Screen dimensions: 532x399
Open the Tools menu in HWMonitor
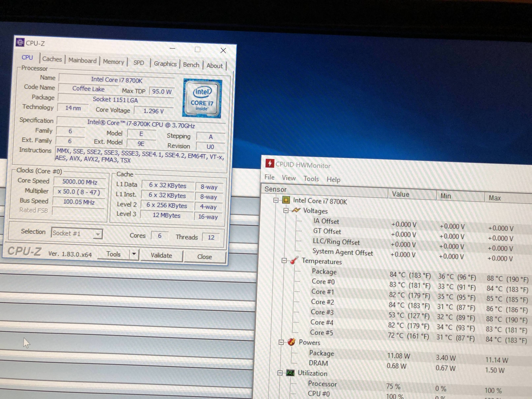[311, 179]
